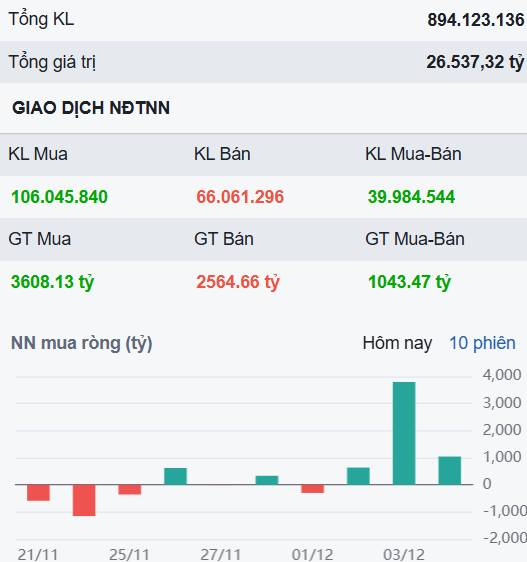The height and width of the screenshot is (562, 527).
Task: Click the last green bar after 03/12
Action: coord(450,471)
